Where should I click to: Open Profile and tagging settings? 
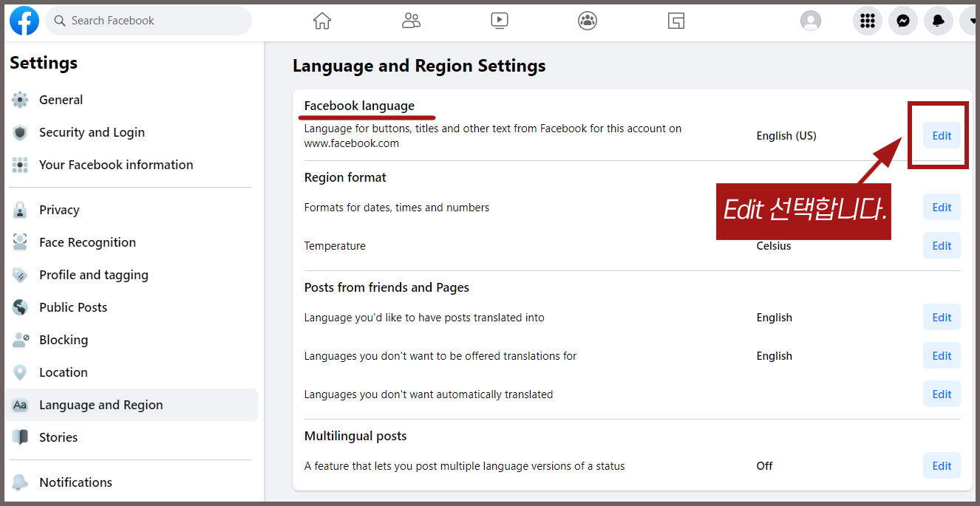[132, 275]
